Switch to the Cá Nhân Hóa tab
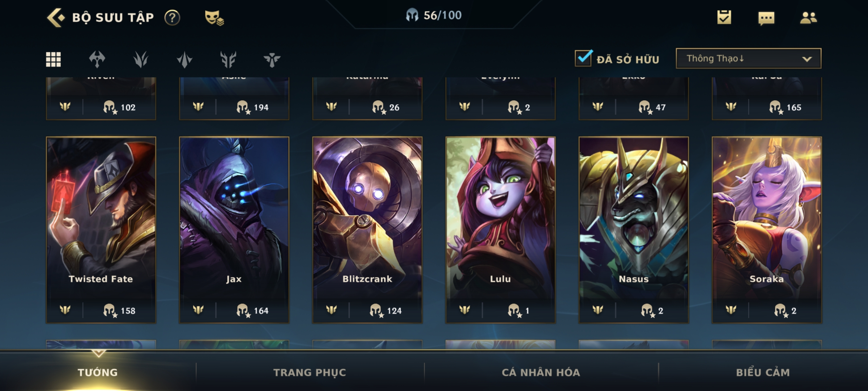Viewport: 868px width, 391px height. click(x=541, y=372)
